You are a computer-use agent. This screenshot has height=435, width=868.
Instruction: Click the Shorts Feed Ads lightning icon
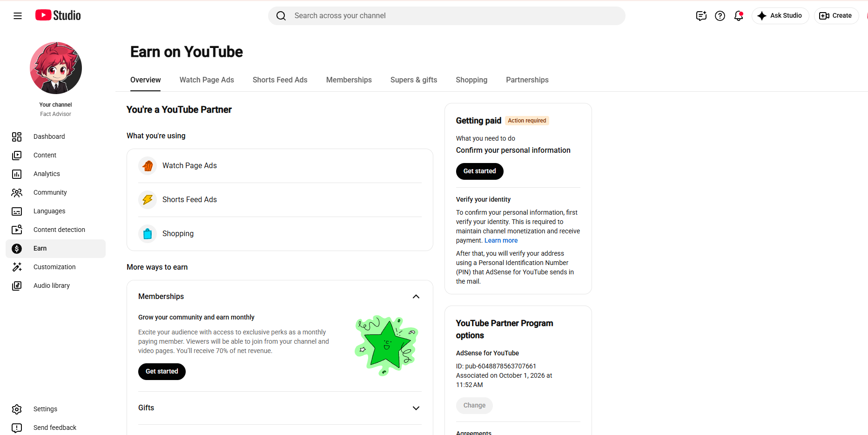coord(148,200)
